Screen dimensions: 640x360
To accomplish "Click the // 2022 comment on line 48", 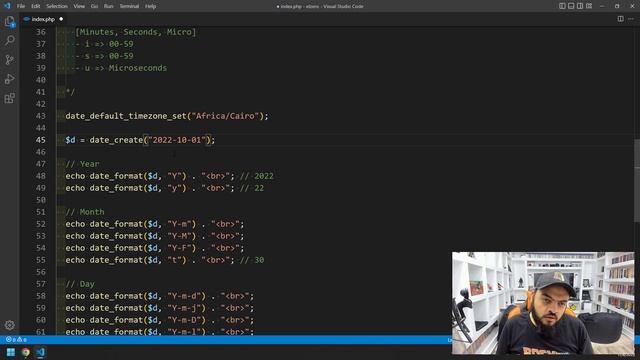I will pos(257,176).
